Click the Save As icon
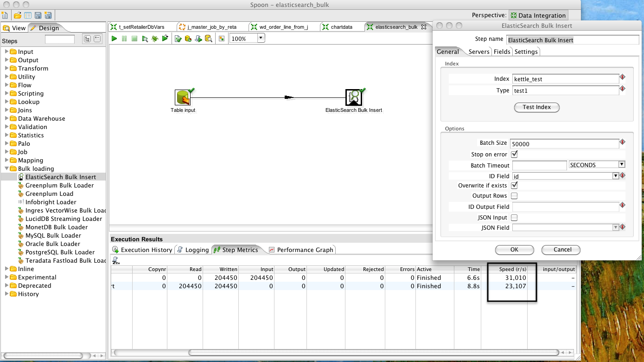The image size is (644, 362). click(x=48, y=15)
